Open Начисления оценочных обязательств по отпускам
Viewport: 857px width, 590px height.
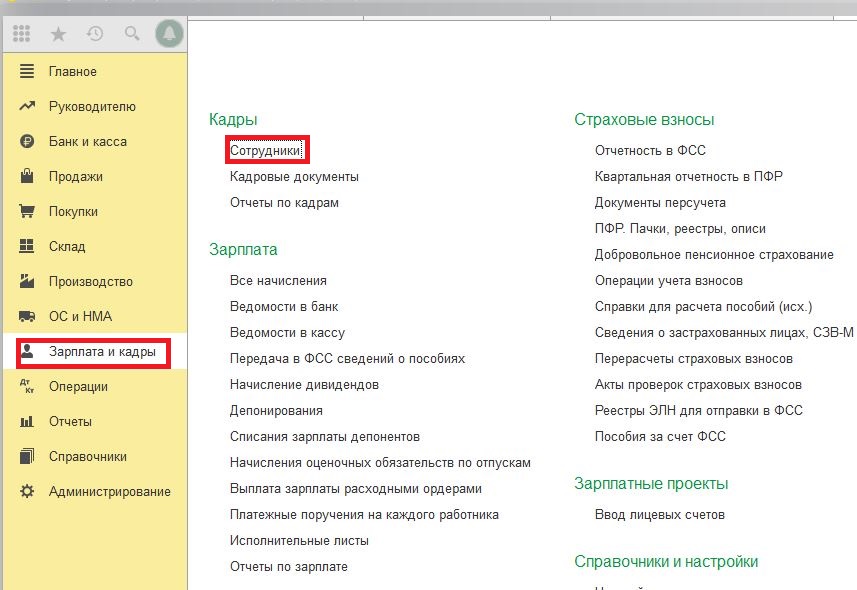380,463
